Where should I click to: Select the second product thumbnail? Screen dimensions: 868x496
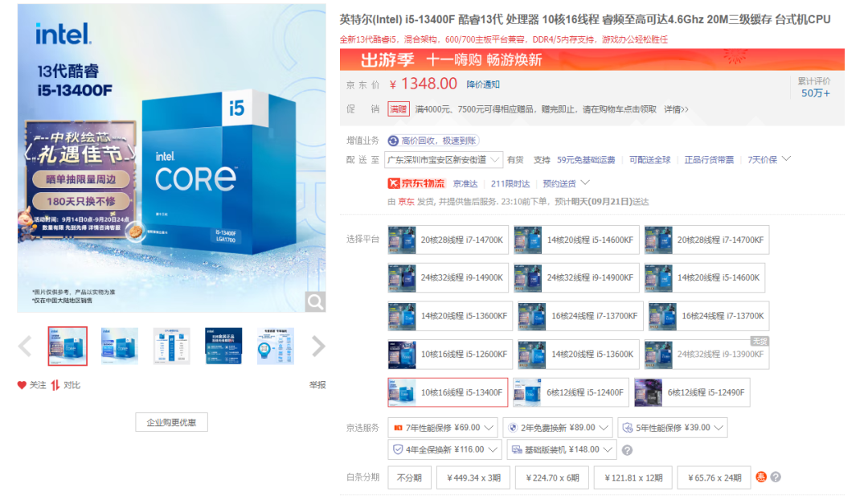point(120,346)
